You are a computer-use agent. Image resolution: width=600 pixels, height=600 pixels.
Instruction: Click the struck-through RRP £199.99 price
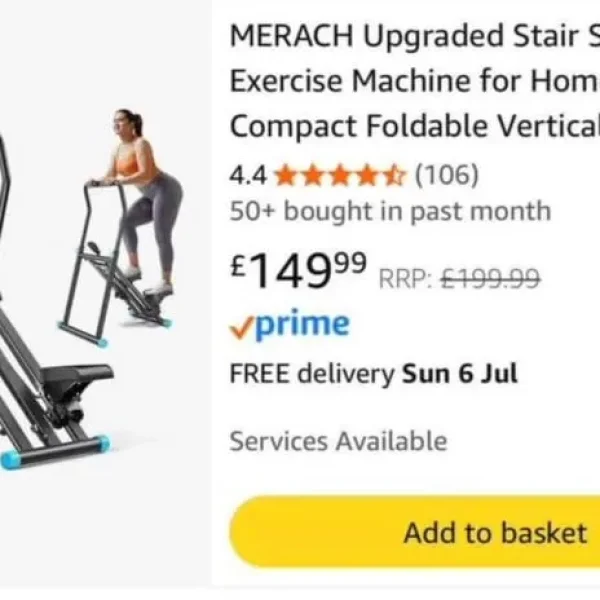490,278
